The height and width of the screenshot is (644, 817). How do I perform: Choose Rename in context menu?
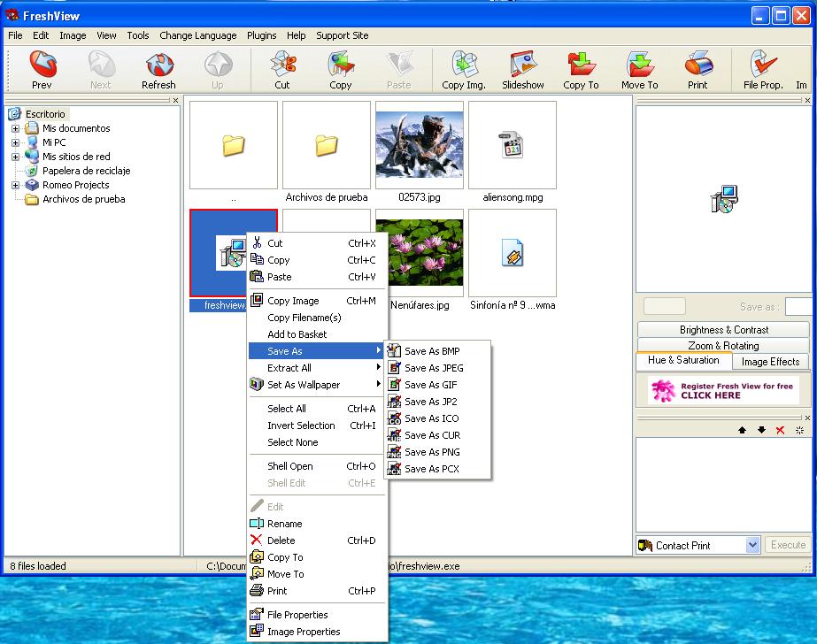317,523
